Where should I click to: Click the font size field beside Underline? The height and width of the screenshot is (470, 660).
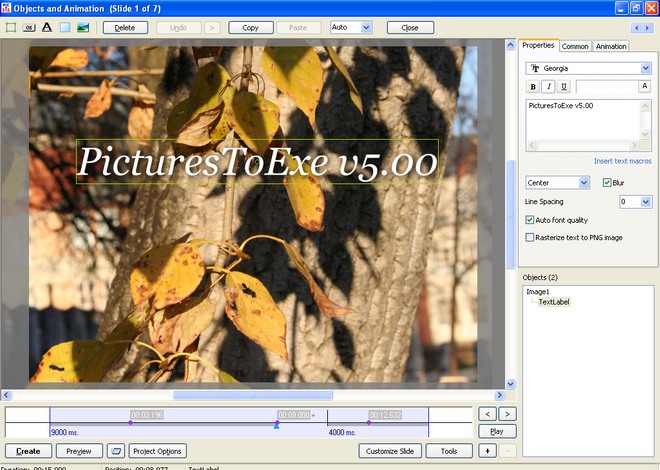[607, 87]
